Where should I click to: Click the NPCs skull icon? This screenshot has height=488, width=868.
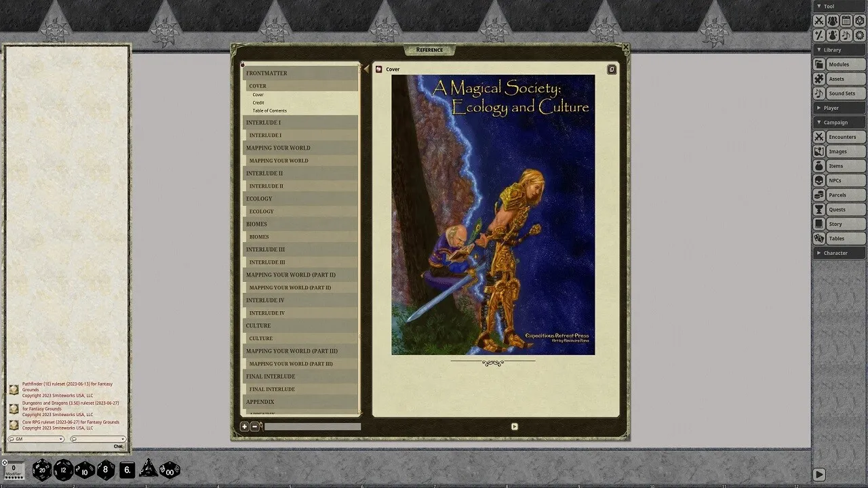(819, 180)
